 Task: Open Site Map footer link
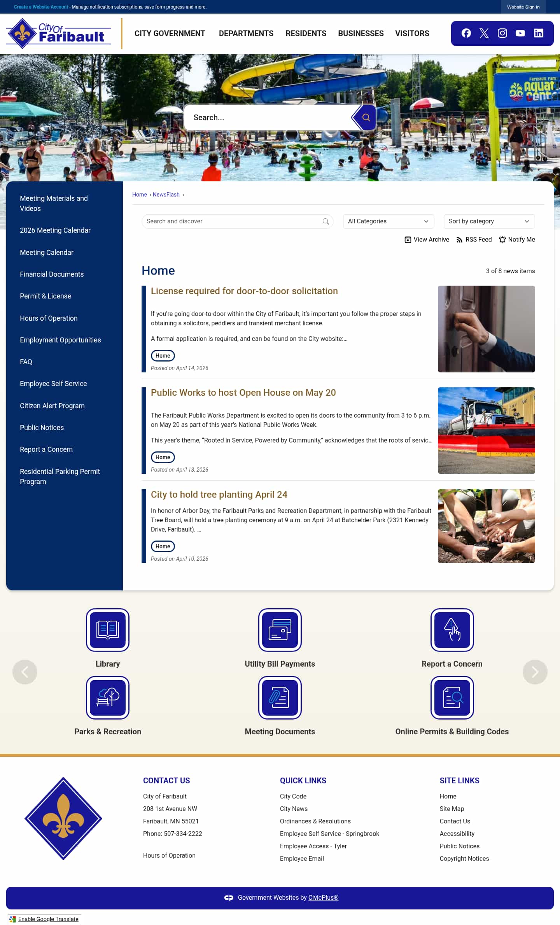[x=452, y=809]
